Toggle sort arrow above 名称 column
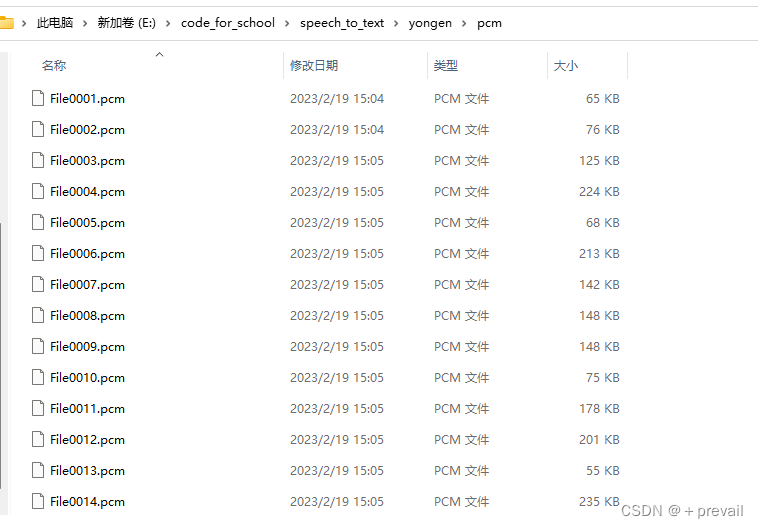The height and width of the screenshot is (528, 758). 160,55
